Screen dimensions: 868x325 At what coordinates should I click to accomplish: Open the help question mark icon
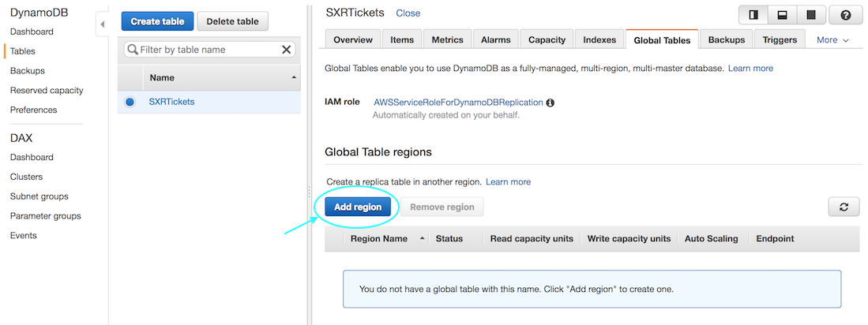point(845,16)
